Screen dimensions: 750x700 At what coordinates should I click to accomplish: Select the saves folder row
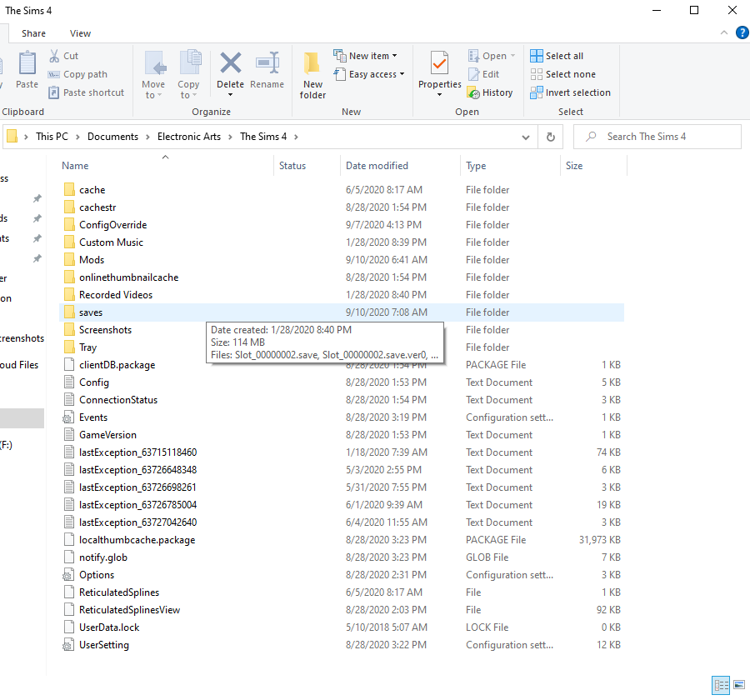point(342,312)
